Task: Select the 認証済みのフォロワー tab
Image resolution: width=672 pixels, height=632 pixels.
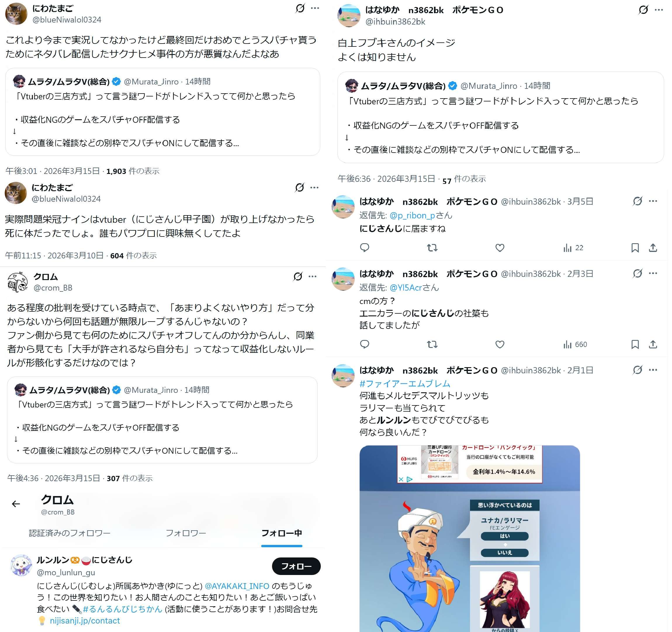Action: pyautogui.click(x=70, y=533)
